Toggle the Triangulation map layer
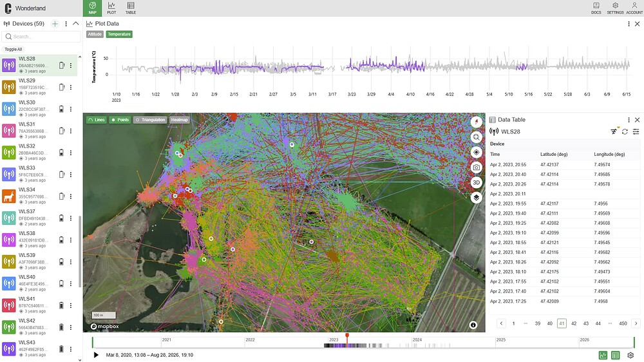Viewport: 644px width, 362px height. point(150,120)
